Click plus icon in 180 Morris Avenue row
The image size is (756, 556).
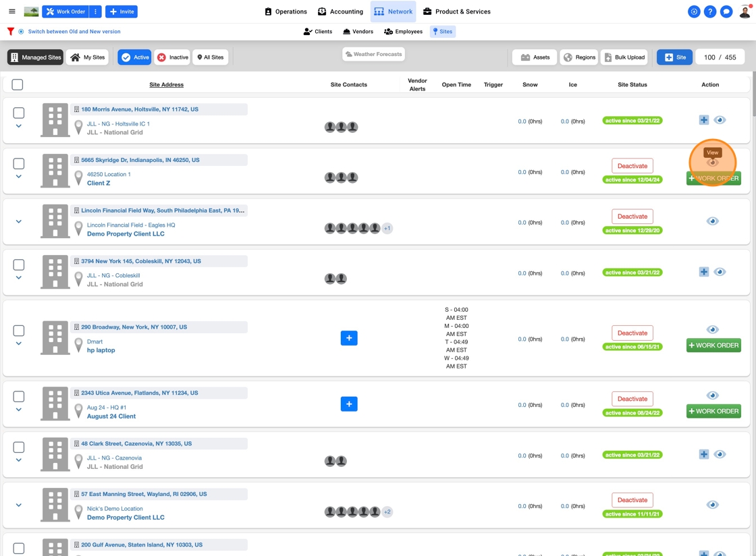pyautogui.click(x=704, y=120)
